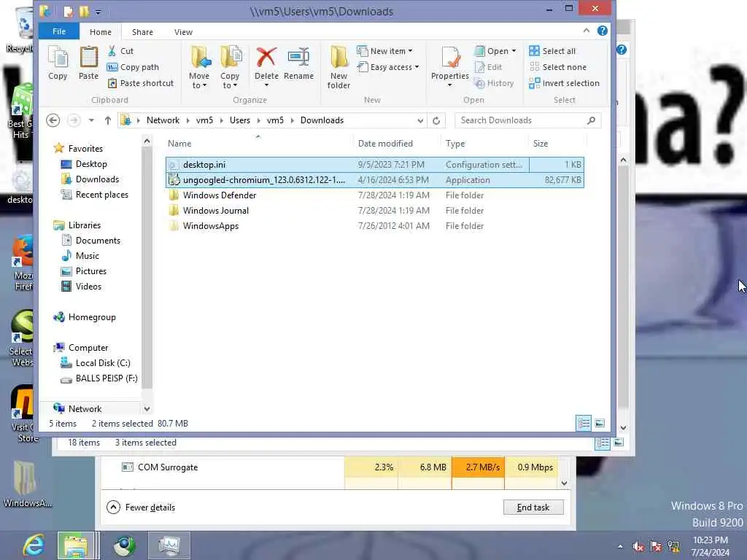Select the WindowsApps folder in file list

(375, 226)
